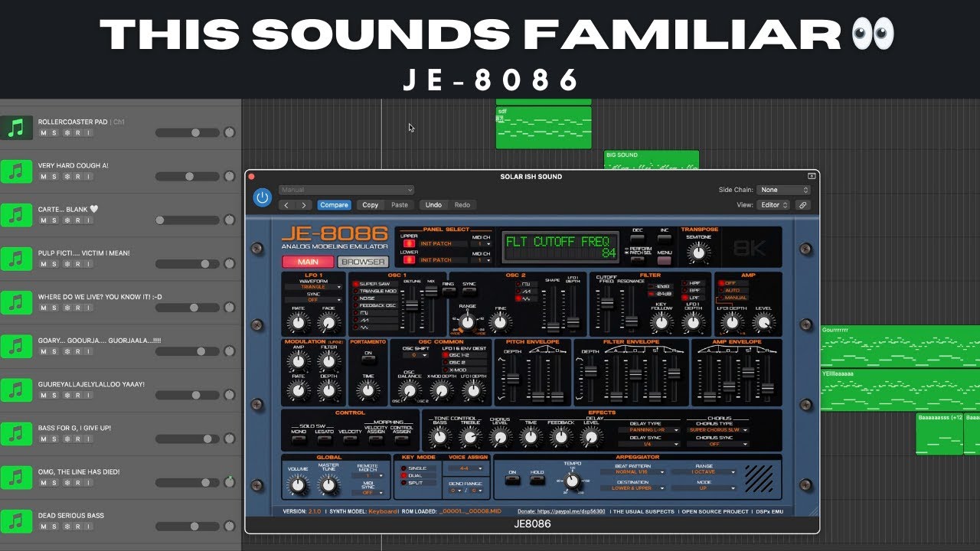Adjust the CARTE... BLANK volume slider
Viewport: 980px width, 551px height.
tap(188, 220)
